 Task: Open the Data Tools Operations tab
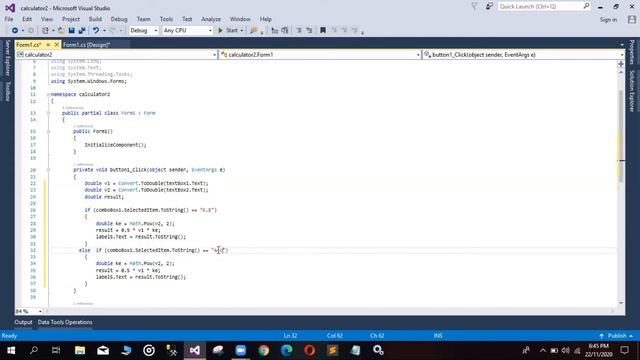(x=65, y=322)
